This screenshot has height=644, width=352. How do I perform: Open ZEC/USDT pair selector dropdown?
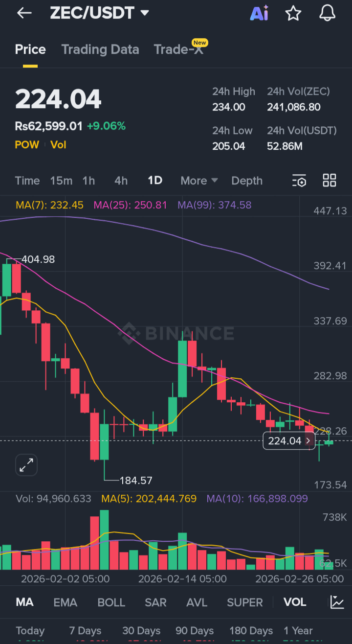click(99, 13)
